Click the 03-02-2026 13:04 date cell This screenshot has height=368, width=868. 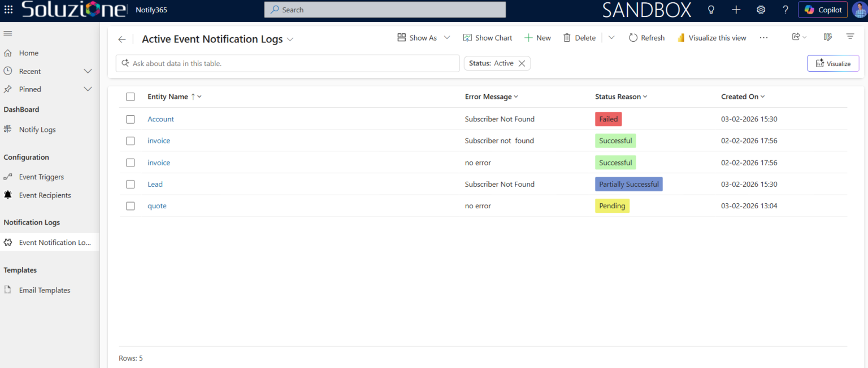pyautogui.click(x=749, y=206)
